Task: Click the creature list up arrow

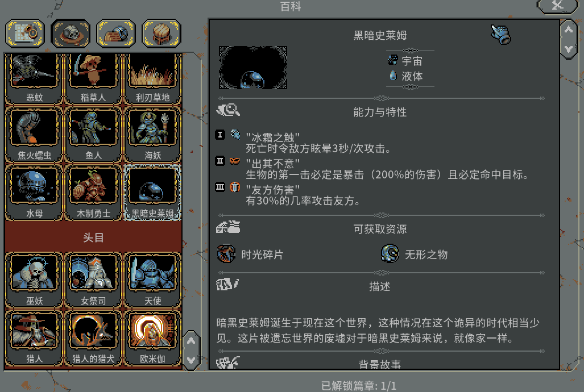Action: (191, 340)
